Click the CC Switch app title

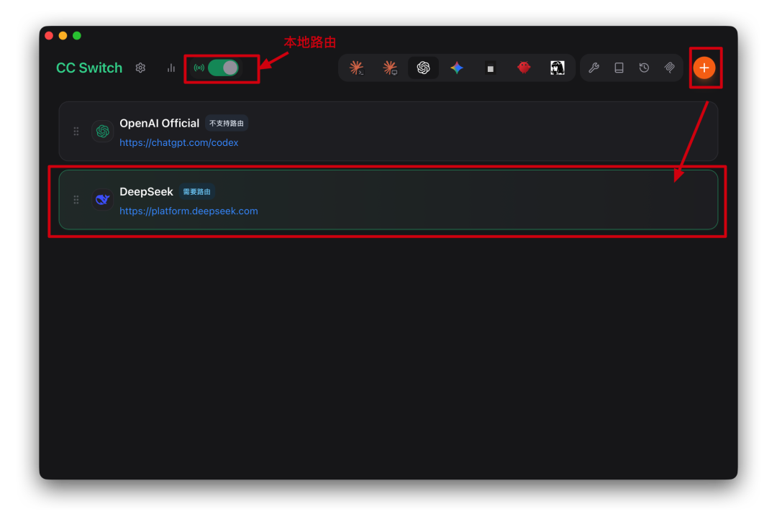89,68
